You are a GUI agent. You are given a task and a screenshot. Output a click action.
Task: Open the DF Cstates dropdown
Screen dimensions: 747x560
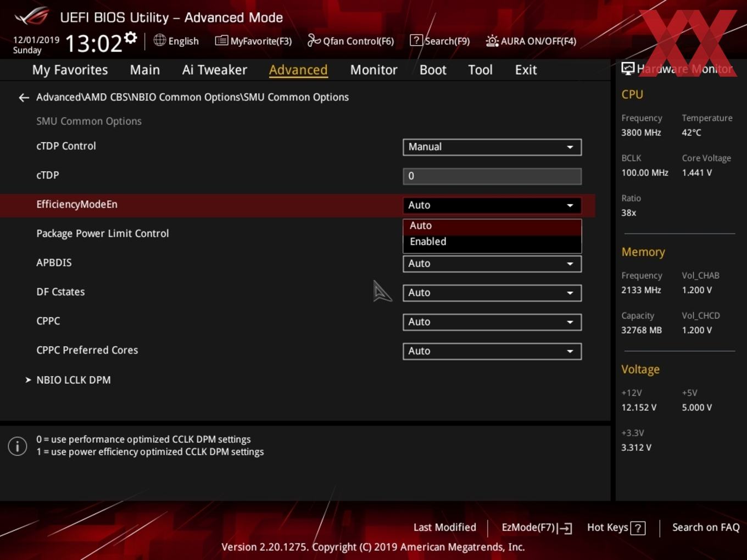(492, 293)
